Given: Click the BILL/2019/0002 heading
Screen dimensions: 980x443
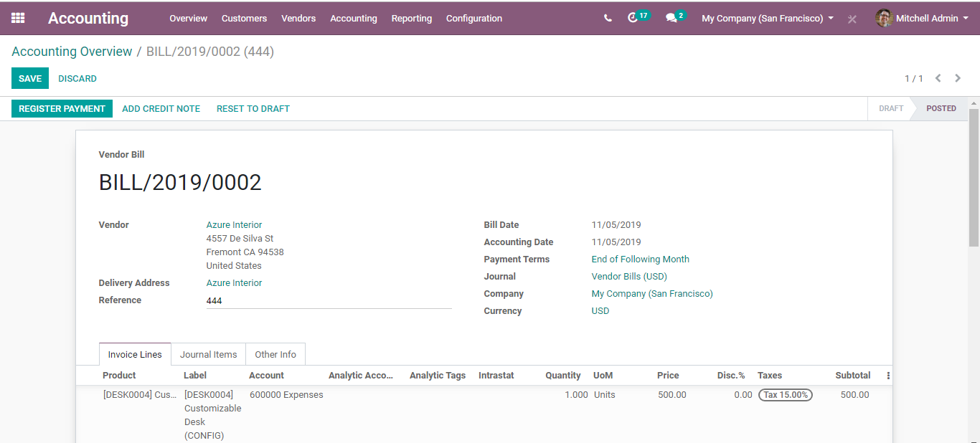Looking at the screenshot, I should click(x=180, y=183).
